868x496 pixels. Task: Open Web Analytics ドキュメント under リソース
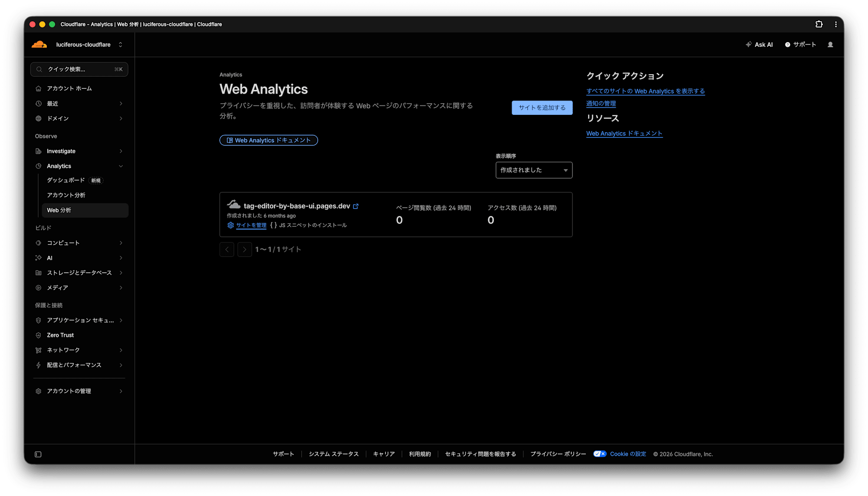(x=624, y=134)
